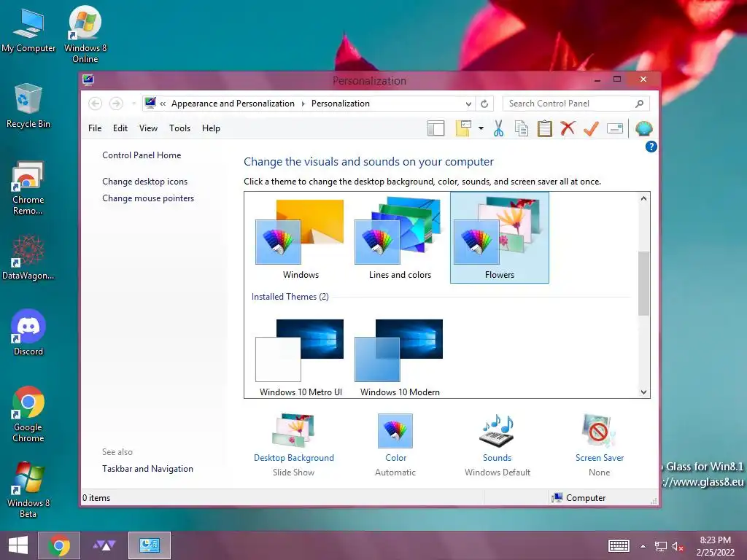Image resolution: width=747 pixels, height=560 pixels.
Task: Open My Computer desktop icon
Action: (x=28, y=30)
